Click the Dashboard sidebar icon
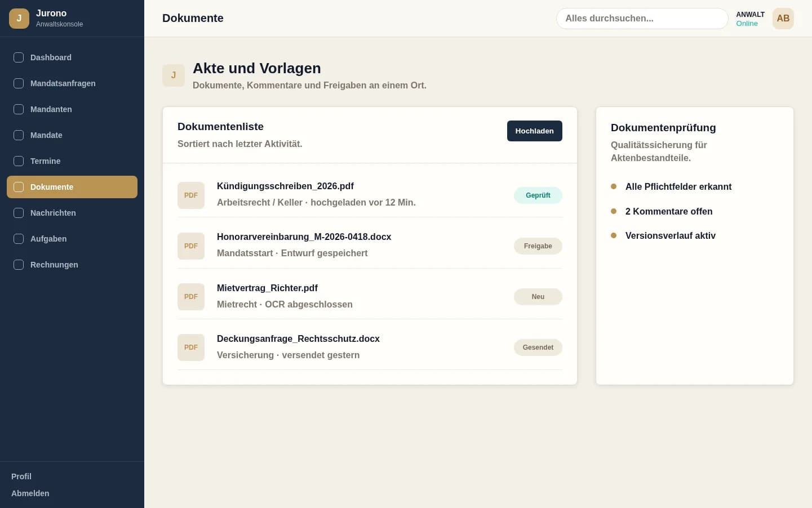Image resolution: width=812 pixels, height=508 pixels. tap(19, 57)
